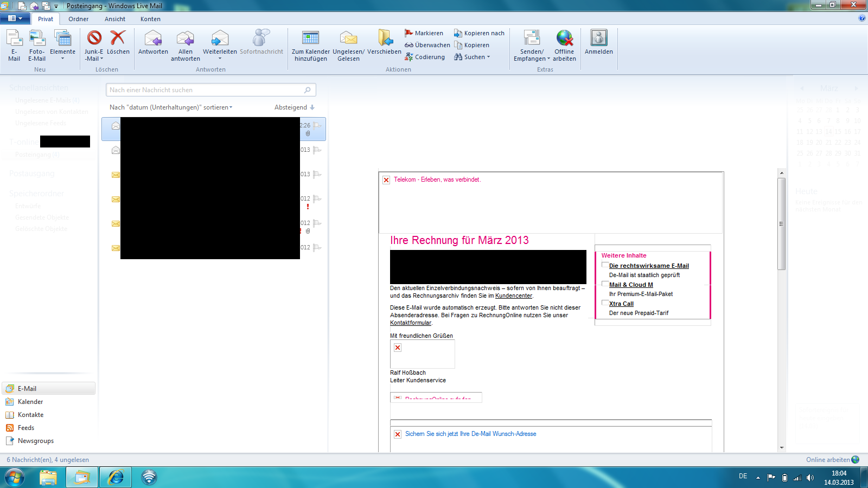
Task: Open the Privat ribbon tab
Action: (46, 19)
